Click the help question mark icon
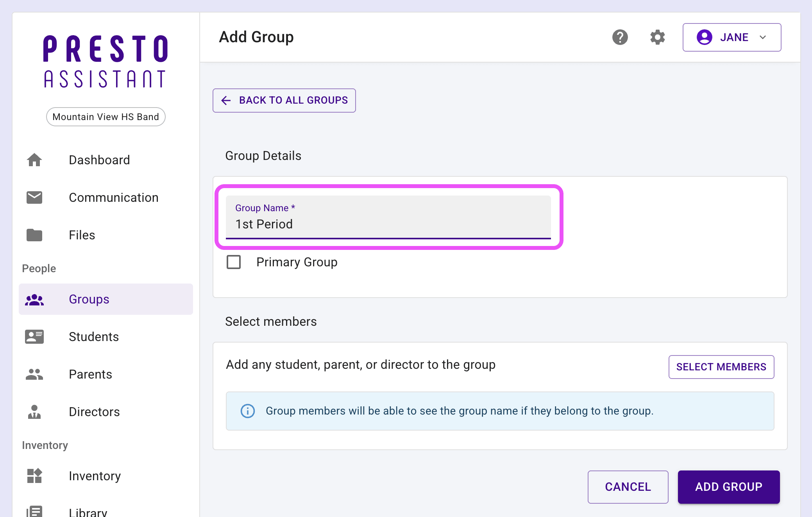812x517 pixels. pos(620,38)
